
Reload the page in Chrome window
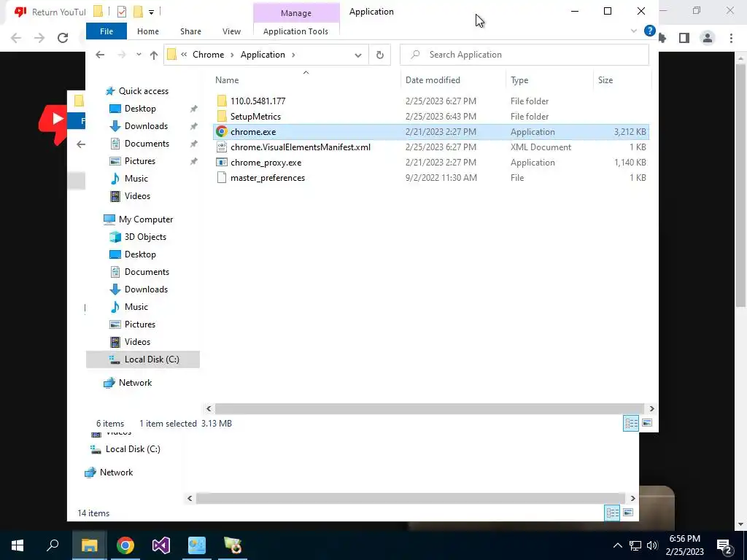[x=63, y=38]
